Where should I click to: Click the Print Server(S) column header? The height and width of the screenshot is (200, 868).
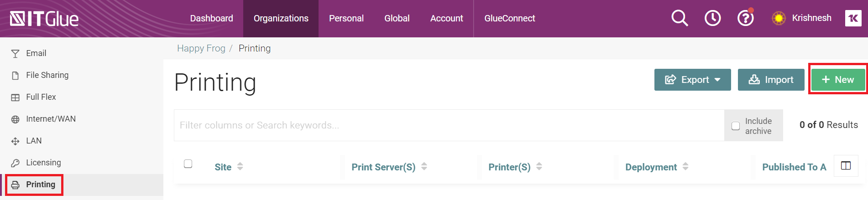383,167
